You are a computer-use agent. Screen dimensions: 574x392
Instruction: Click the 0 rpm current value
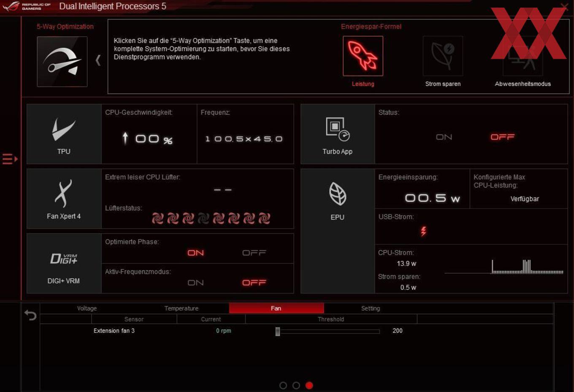(224, 331)
